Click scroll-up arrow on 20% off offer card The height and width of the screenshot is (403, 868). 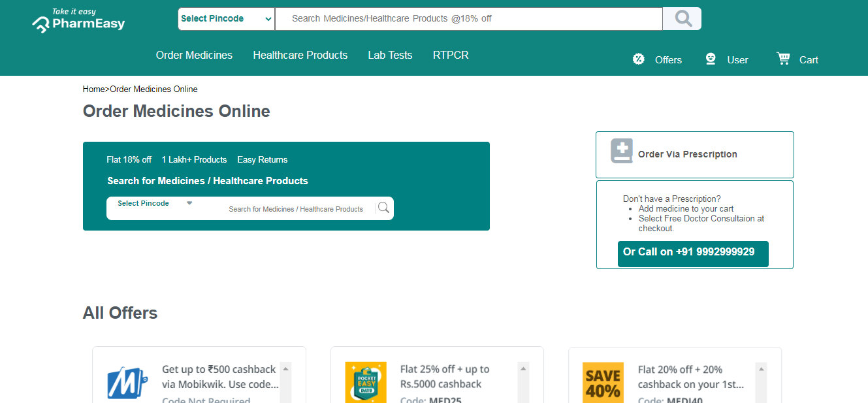click(761, 369)
